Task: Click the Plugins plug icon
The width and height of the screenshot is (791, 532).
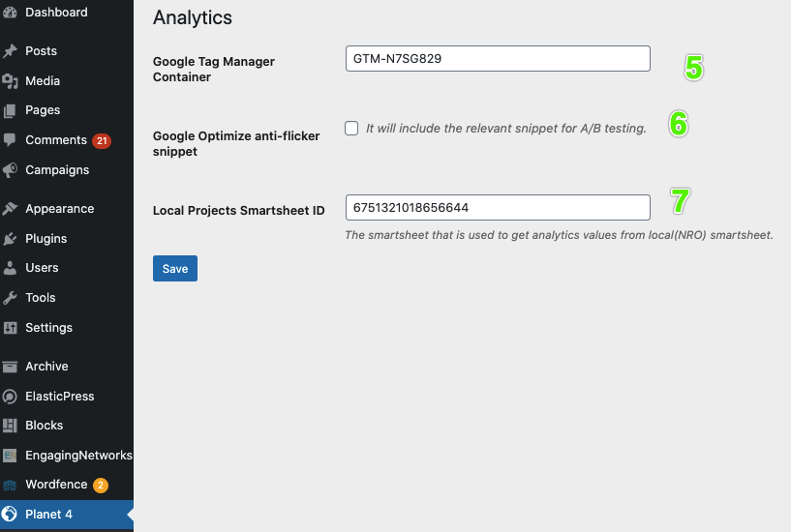Action: (10, 239)
